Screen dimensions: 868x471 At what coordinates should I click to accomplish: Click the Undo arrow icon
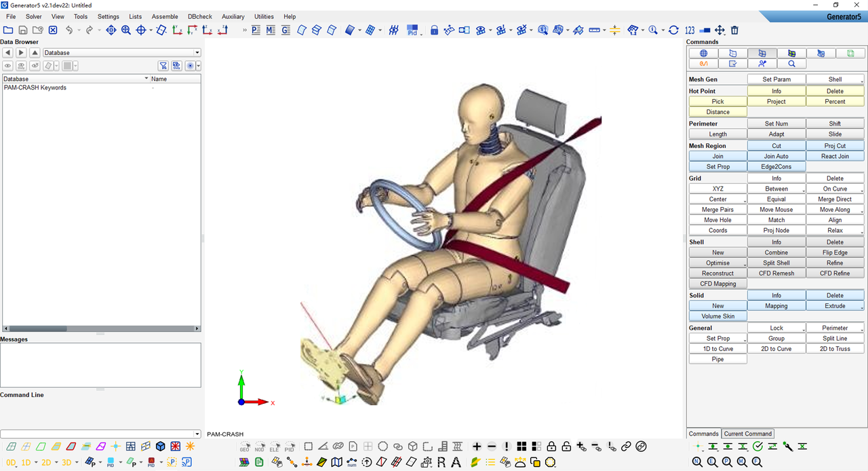point(69,30)
